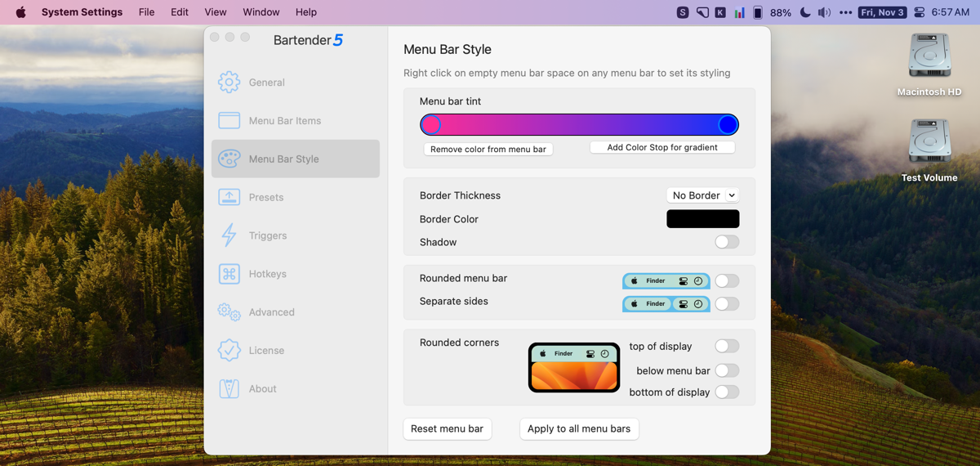Click Reset menu bar button

coord(447,428)
